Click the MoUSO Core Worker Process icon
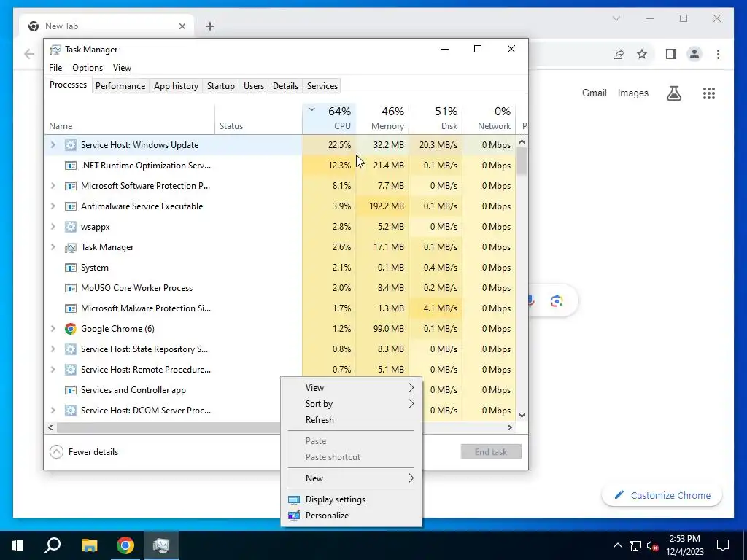The height and width of the screenshot is (560, 747). point(71,288)
